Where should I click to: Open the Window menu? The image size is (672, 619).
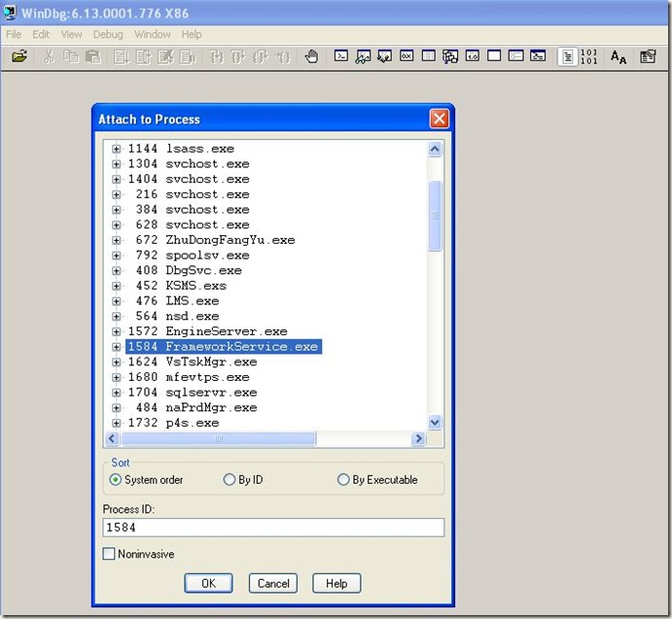click(152, 34)
